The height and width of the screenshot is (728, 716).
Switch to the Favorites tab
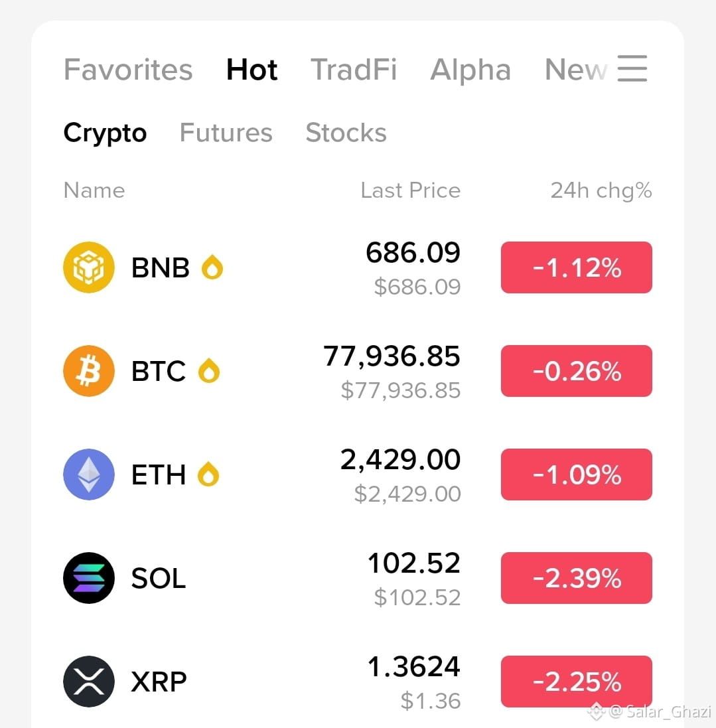[x=128, y=70]
